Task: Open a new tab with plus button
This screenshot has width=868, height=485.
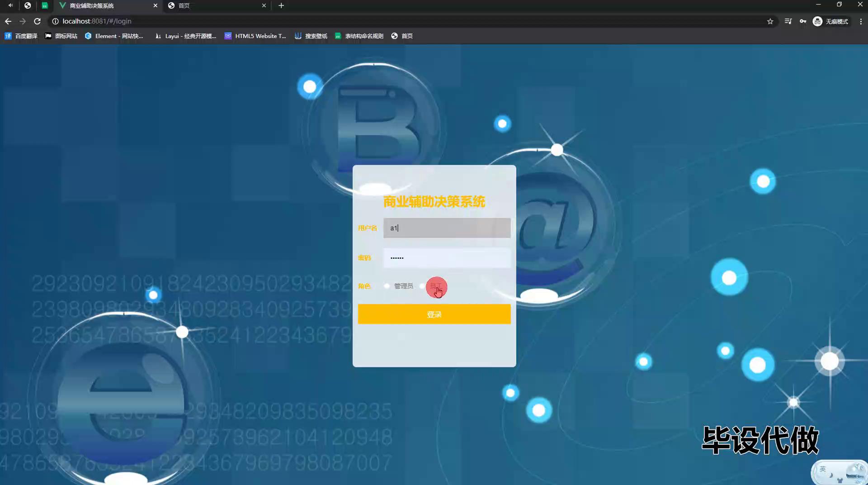Action: (281, 5)
